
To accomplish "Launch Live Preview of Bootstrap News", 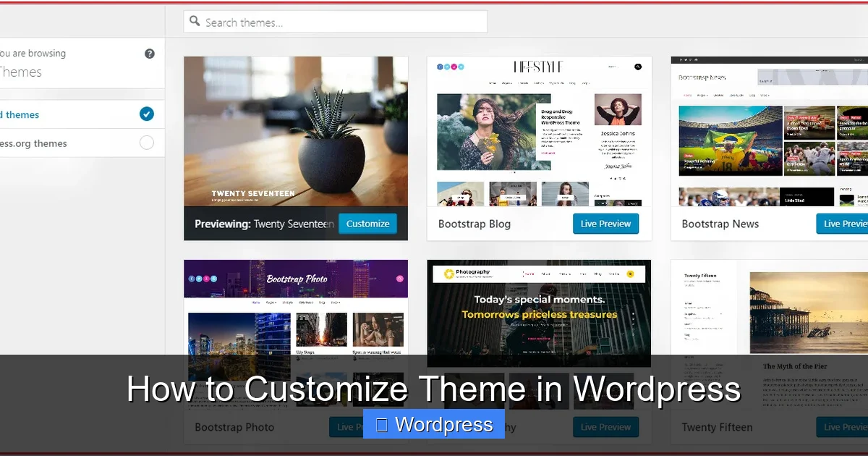I will [x=846, y=224].
